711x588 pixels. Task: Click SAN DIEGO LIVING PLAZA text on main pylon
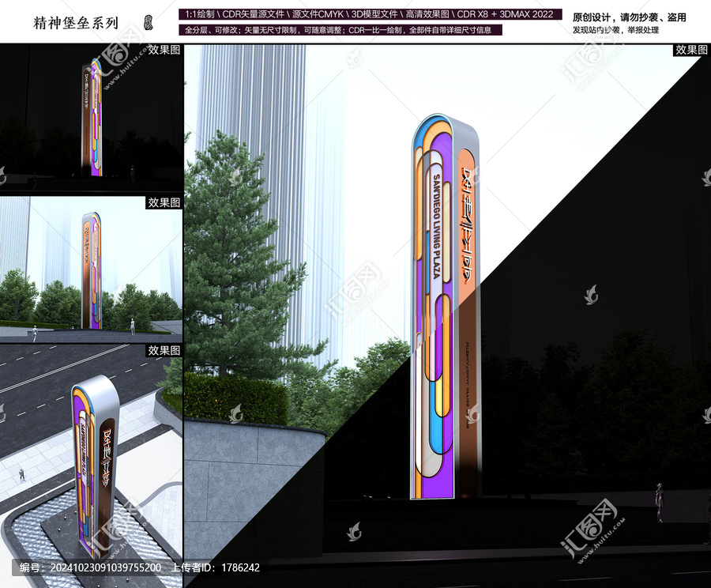click(436, 226)
